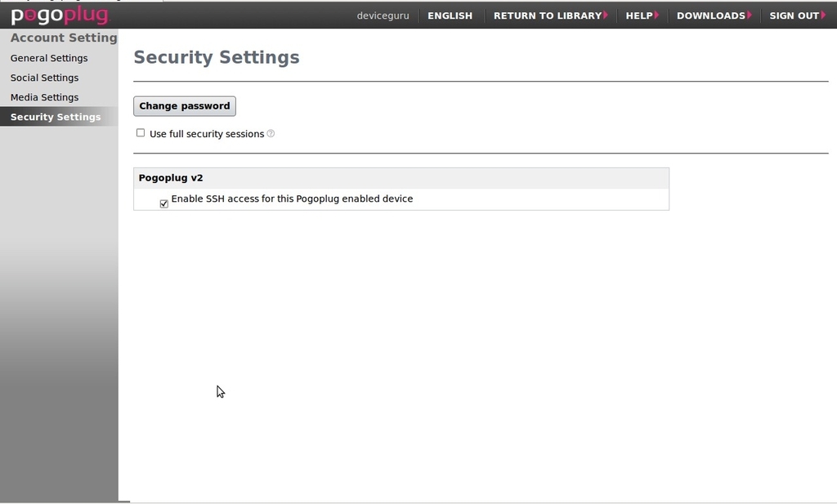Open the Downloads link
Viewport: 837px width, 504px height.
(x=710, y=16)
